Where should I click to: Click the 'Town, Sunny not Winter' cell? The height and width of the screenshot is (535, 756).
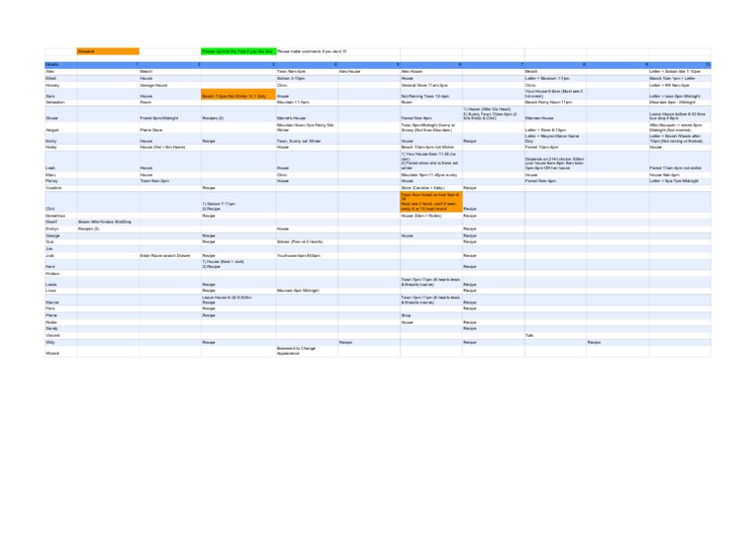pyautogui.click(x=307, y=139)
